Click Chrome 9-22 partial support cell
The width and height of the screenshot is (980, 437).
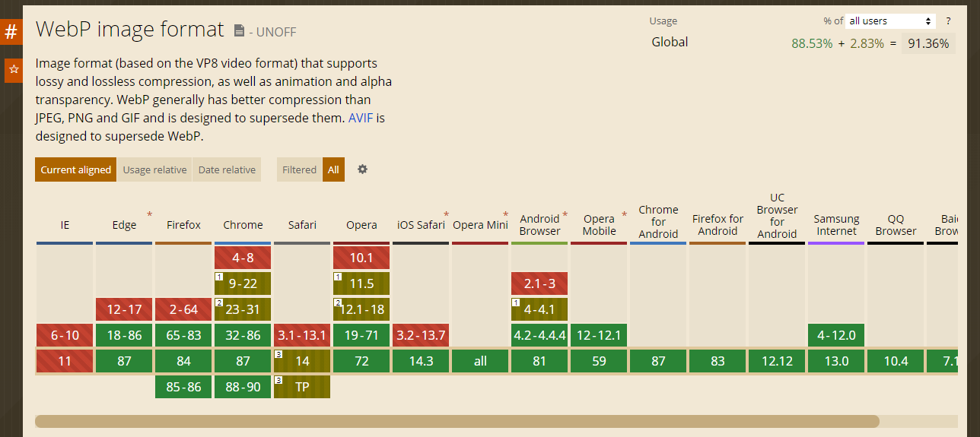(x=243, y=283)
